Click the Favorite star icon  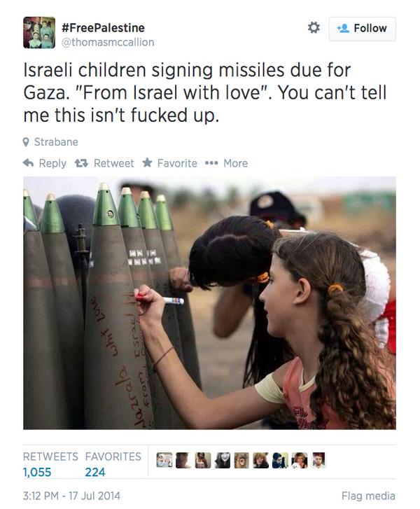[x=148, y=162]
